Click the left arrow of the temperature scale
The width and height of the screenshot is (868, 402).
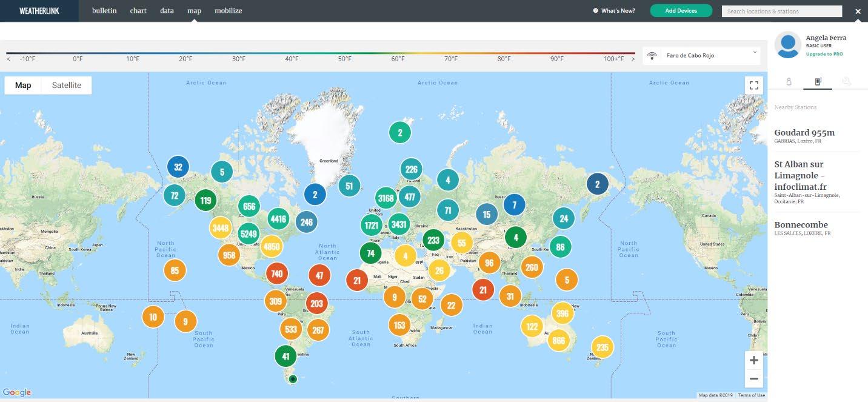[8, 59]
